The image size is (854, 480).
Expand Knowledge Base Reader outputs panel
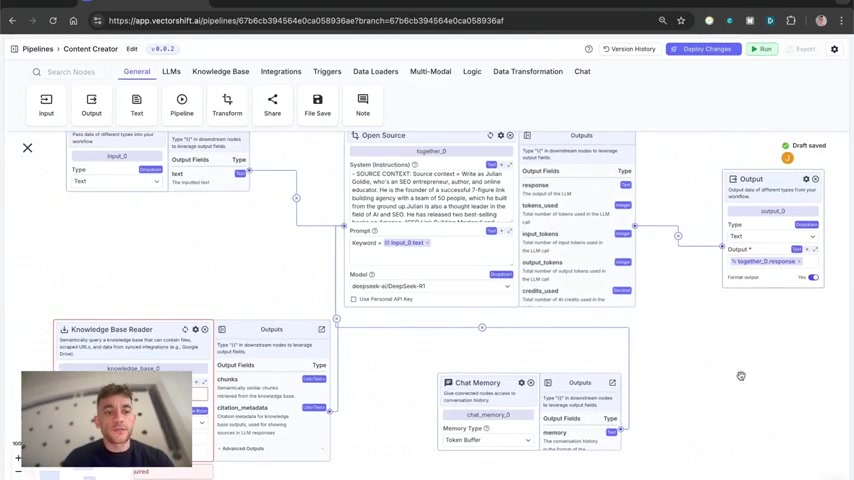coord(321,329)
